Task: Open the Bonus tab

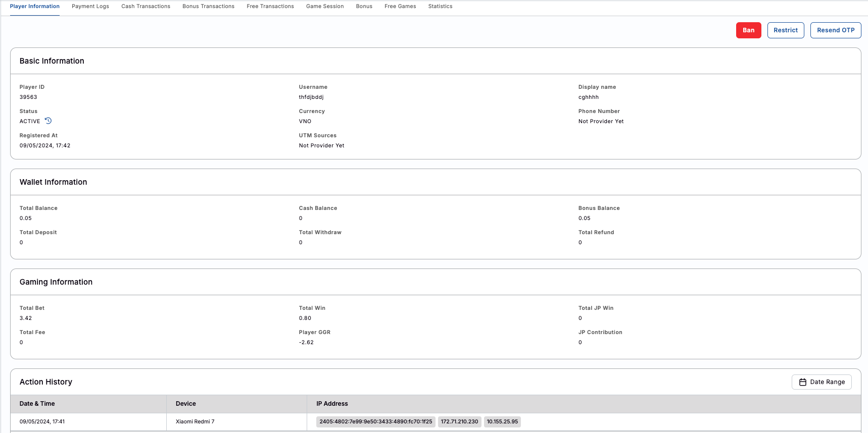Action: click(364, 7)
